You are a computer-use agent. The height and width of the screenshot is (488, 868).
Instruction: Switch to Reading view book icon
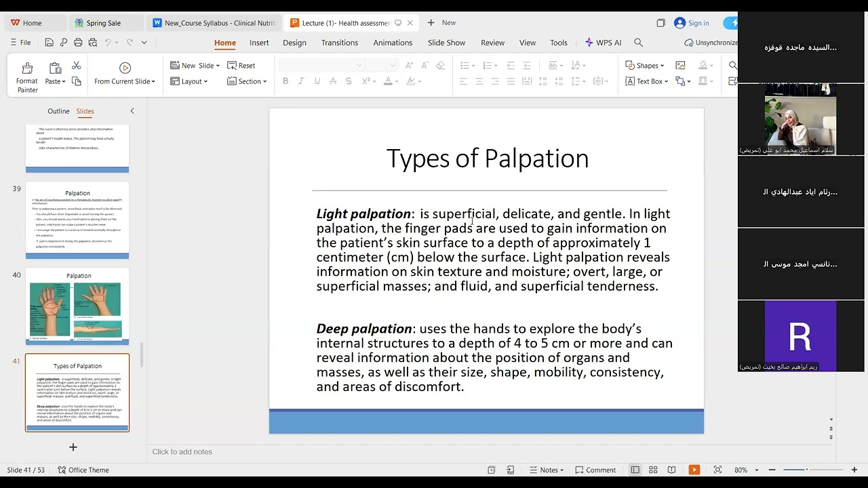671,470
